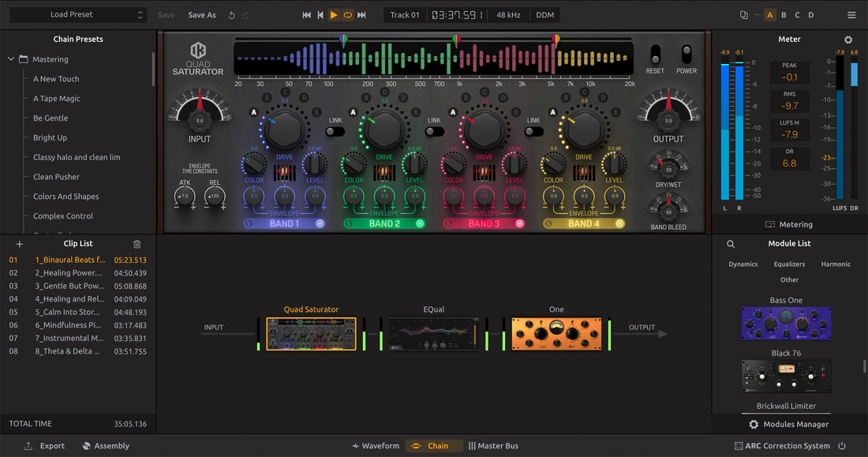This screenshot has width=868, height=457.
Task: Select the EQual module in chain
Action: pos(433,333)
